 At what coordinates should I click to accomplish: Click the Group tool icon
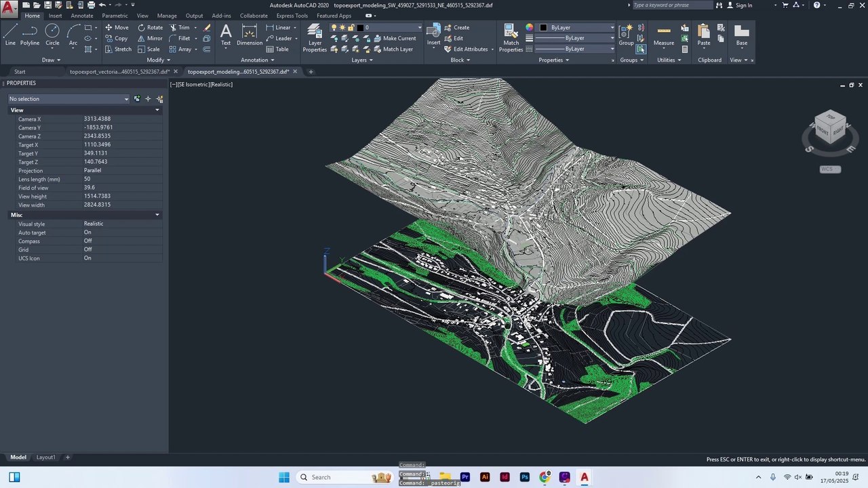[626, 35]
